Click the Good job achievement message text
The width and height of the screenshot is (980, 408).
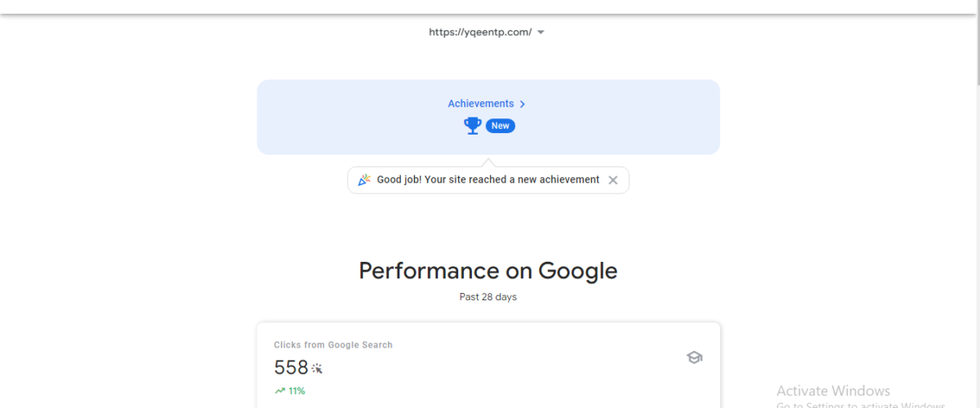tap(488, 180)
